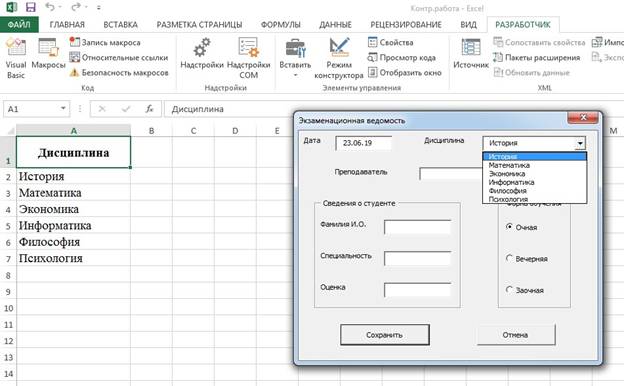Click Обновить данные
The width and height of the screenshot is (624, 386).
tap(531, 72)
